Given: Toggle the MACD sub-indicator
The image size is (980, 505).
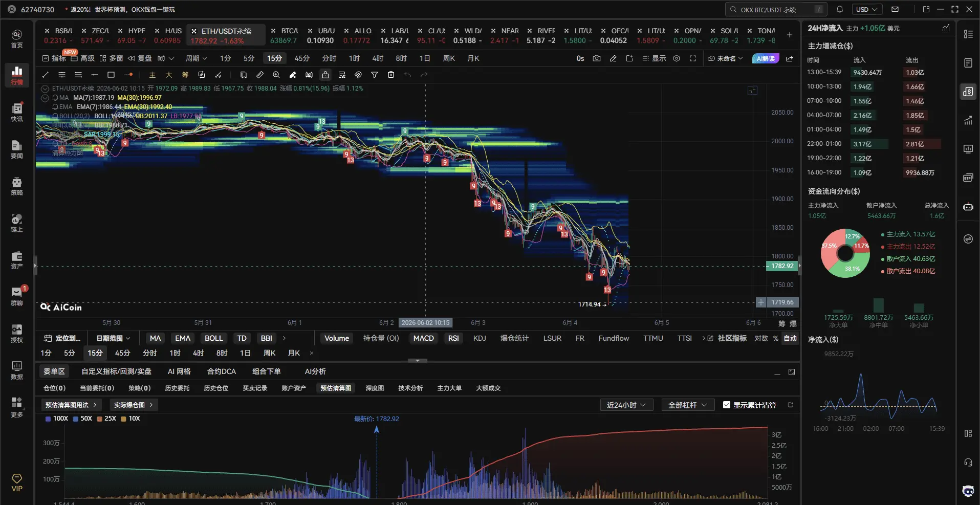Looking at the screenshot, I should click(424, 338).
